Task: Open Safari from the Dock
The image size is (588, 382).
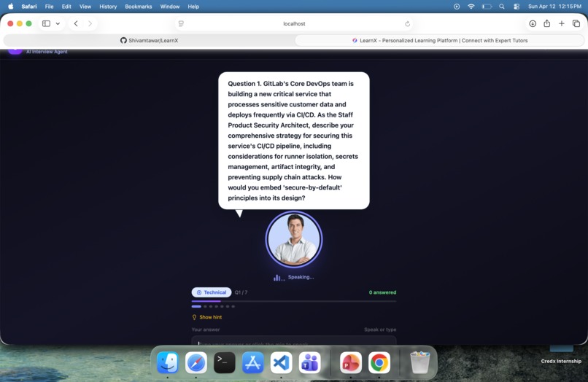Action: 196,362
